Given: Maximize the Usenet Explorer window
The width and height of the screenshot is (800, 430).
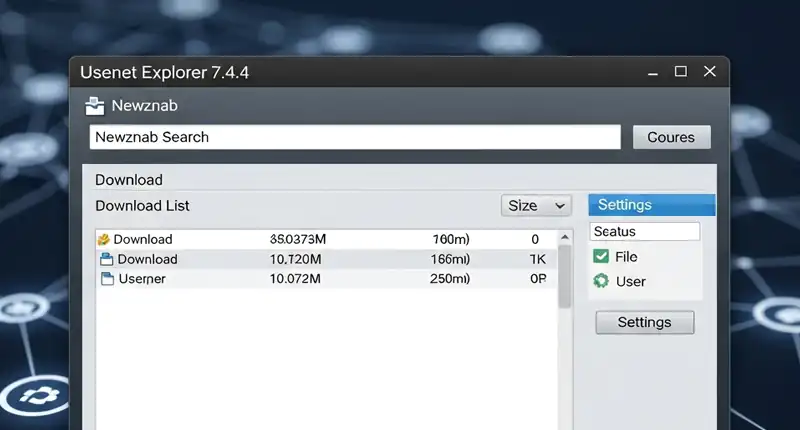Looking at the screenshot, I should click(681, 71).
